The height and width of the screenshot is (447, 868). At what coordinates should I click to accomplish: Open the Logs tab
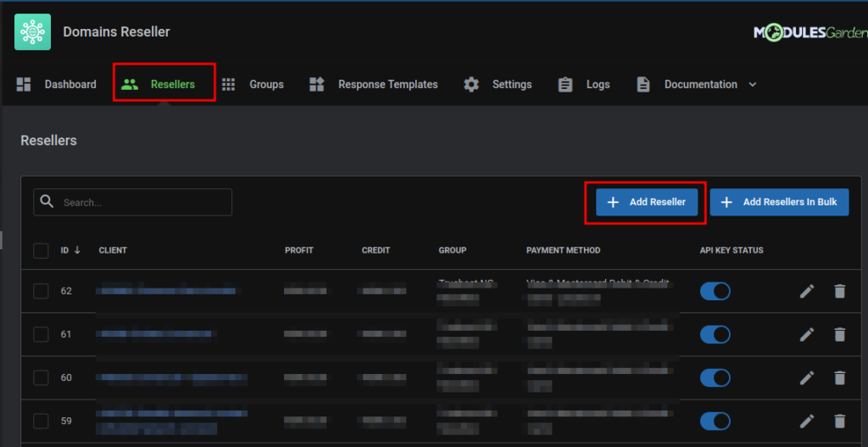click(584, 85)
